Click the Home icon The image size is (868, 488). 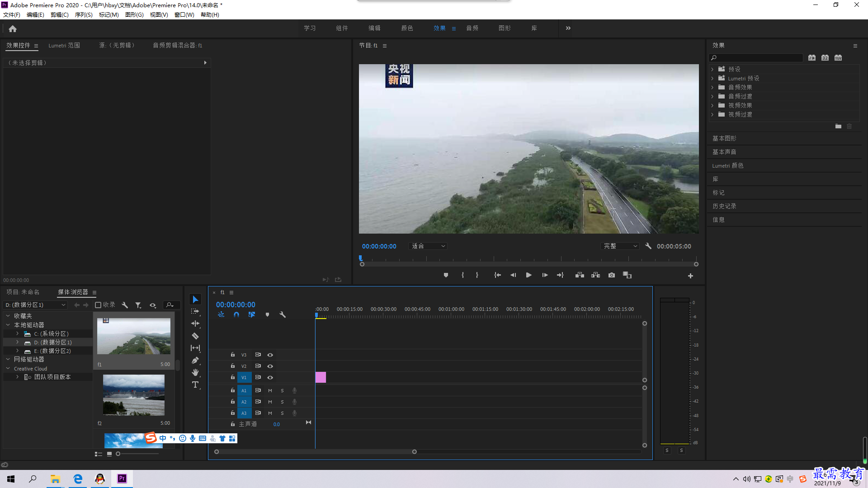click(13, 28)
